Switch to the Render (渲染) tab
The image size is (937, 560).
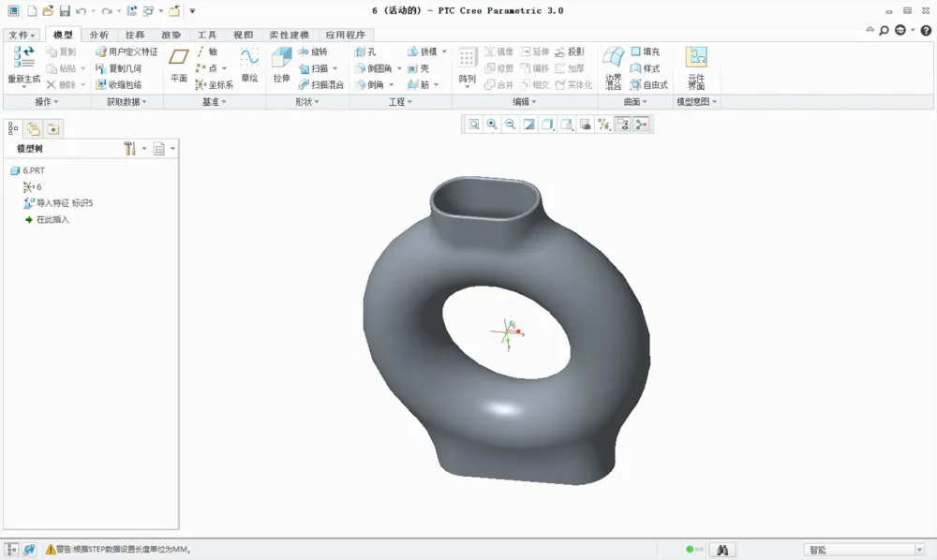pos(171,35)
